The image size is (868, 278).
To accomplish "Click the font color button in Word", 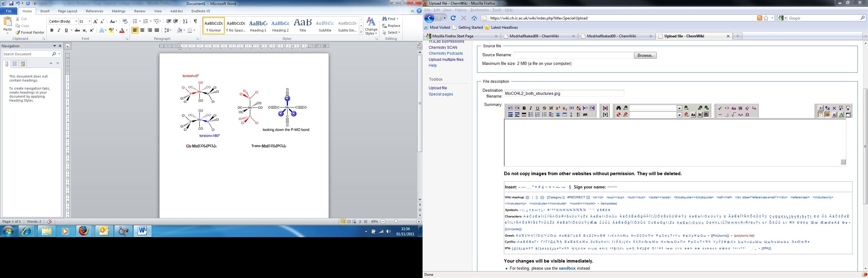I will tap(122, 30).
